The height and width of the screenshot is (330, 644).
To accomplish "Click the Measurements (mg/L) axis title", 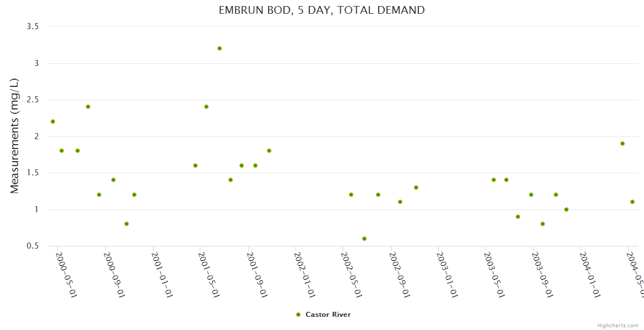I will coord(15,136).
